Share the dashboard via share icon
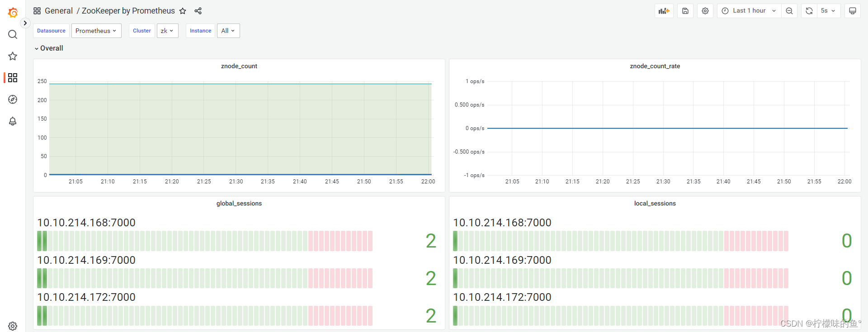The height and width of the screenshot is (332, 868). (198, 11)
